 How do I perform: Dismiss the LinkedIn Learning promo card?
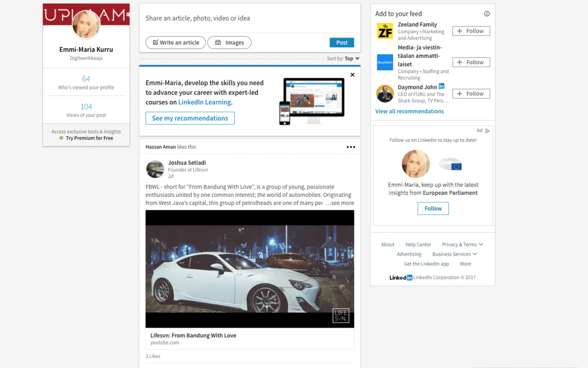click(x=352, y=75)
